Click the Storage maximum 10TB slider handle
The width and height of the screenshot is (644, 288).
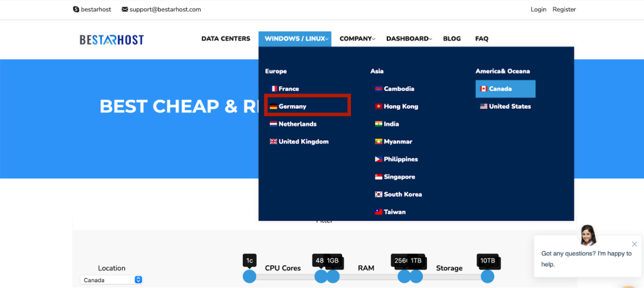coord(487,277)
